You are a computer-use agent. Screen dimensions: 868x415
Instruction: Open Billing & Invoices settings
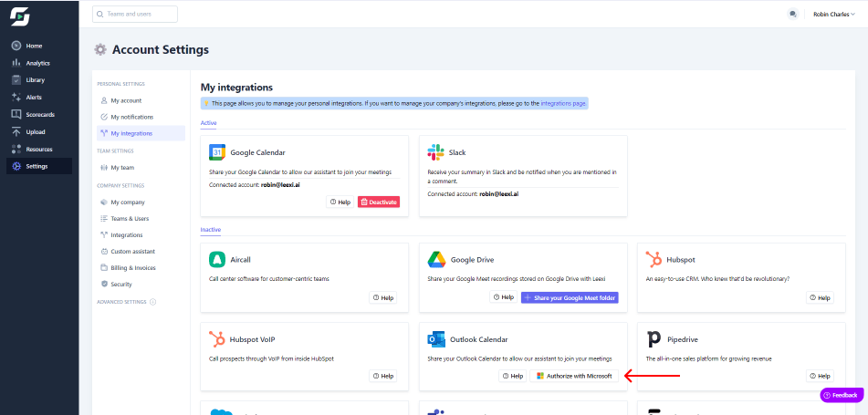[x=132, y=268]
